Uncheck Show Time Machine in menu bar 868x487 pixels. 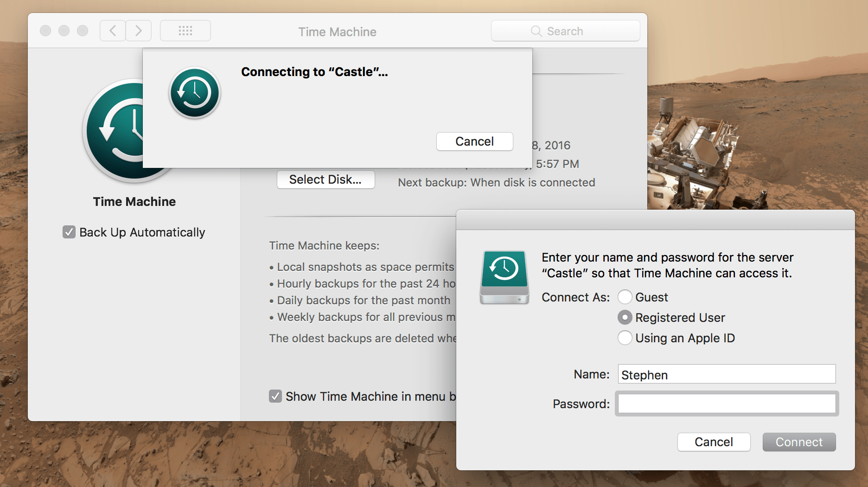pyautogui.click(x=275, y=396)
